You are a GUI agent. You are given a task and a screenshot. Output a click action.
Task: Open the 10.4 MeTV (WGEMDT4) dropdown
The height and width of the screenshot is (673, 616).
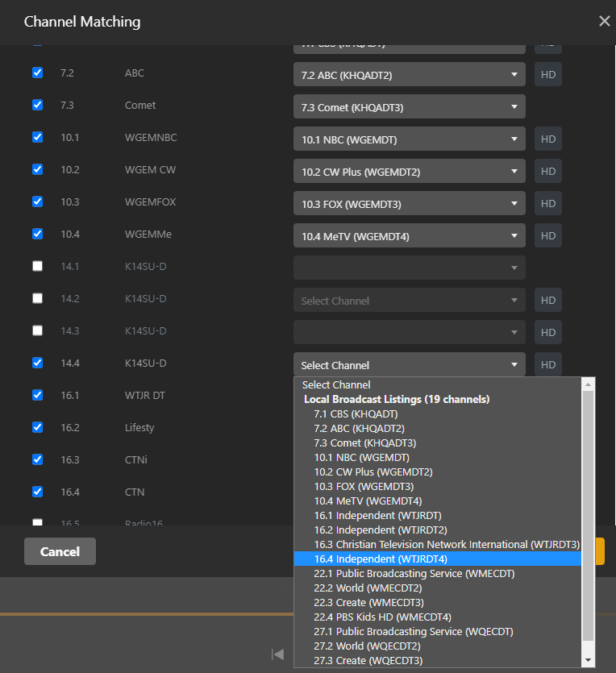[x=410, y=235]
